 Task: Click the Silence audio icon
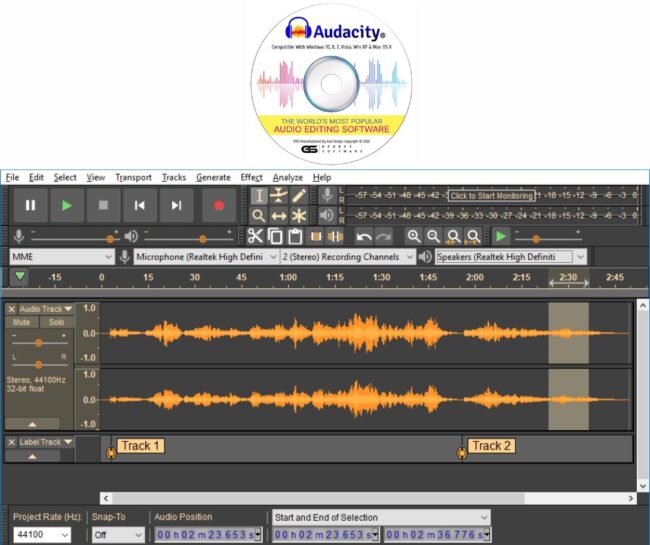pyautogui.click(x=335, y=236)
